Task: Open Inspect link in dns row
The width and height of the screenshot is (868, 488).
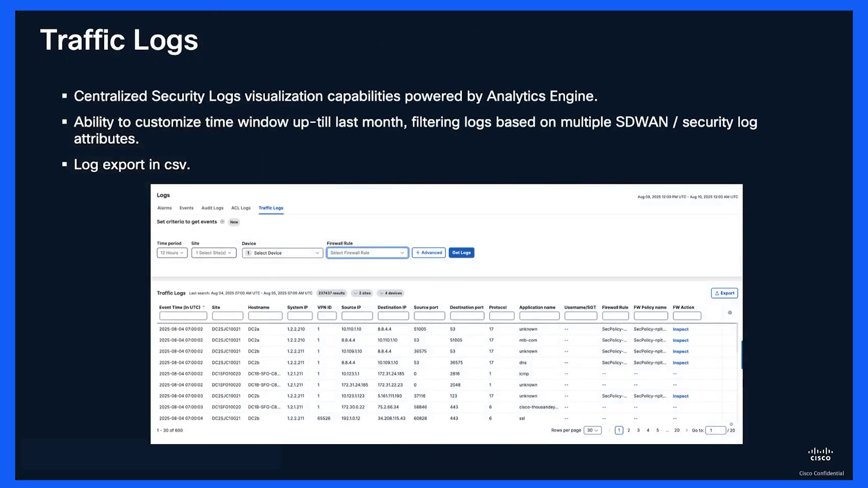Action: coord(680,363)
